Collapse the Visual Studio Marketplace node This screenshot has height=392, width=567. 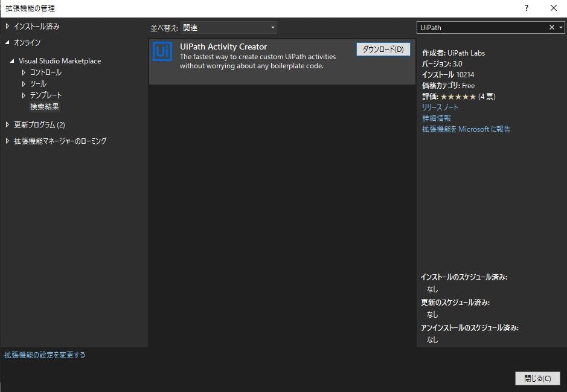point(12,61)
